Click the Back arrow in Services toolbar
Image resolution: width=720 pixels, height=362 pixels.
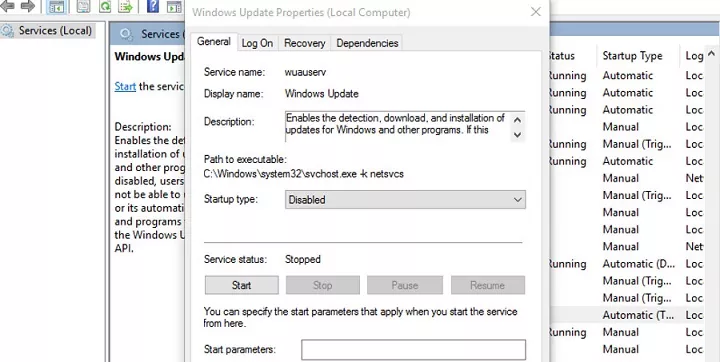7,6
